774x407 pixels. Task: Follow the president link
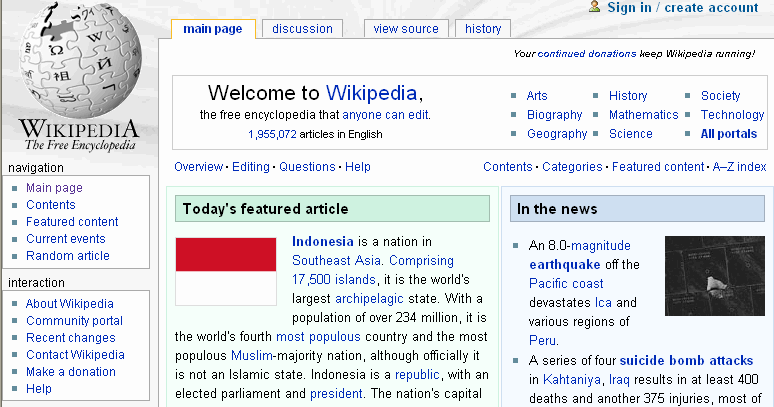point(336,394)
